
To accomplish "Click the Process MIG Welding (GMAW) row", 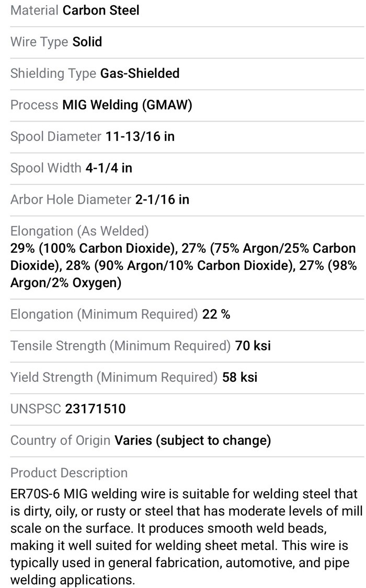I will click(187, 105).
